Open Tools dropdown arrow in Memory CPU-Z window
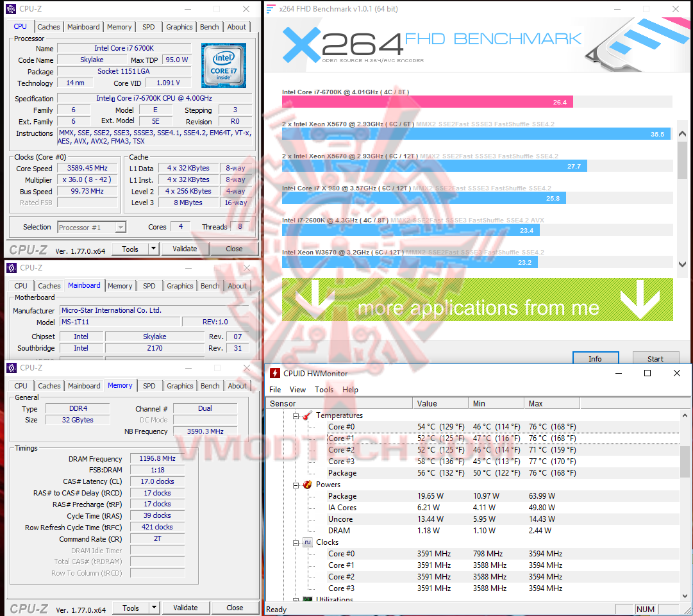The height and width of the screenshot is (616, 693). tap(154, 608)
